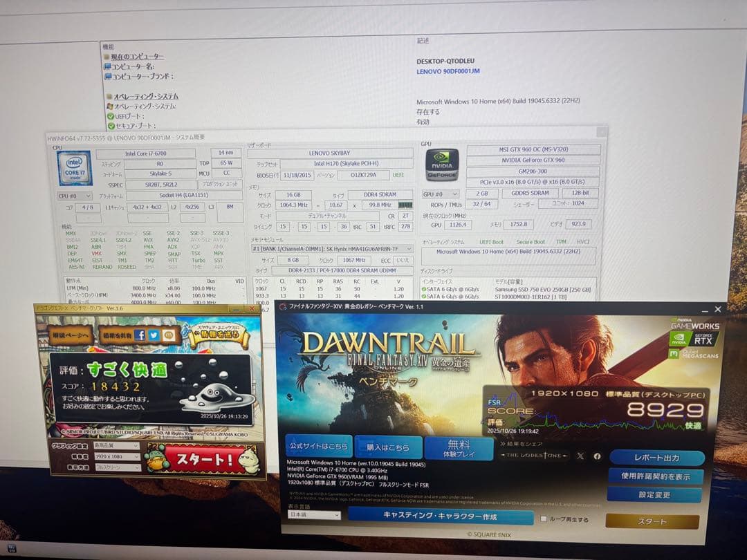This screenshot has width=747, height=560.
Task: Click the レポート出力 report button
Action: pos(658,457)
